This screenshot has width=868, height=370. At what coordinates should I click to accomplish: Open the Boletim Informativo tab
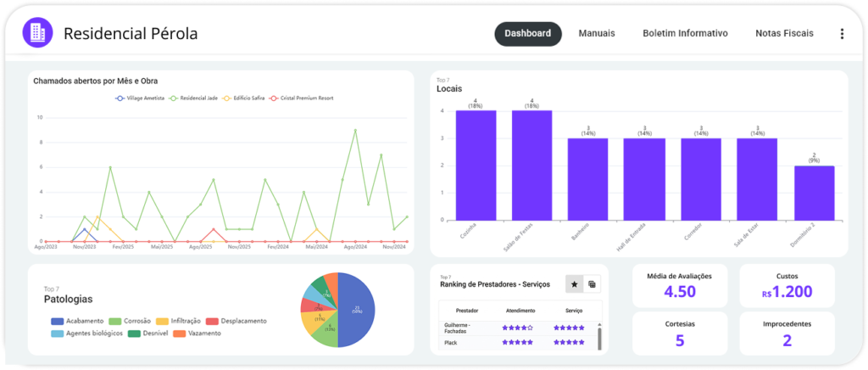tap(685, 34)
